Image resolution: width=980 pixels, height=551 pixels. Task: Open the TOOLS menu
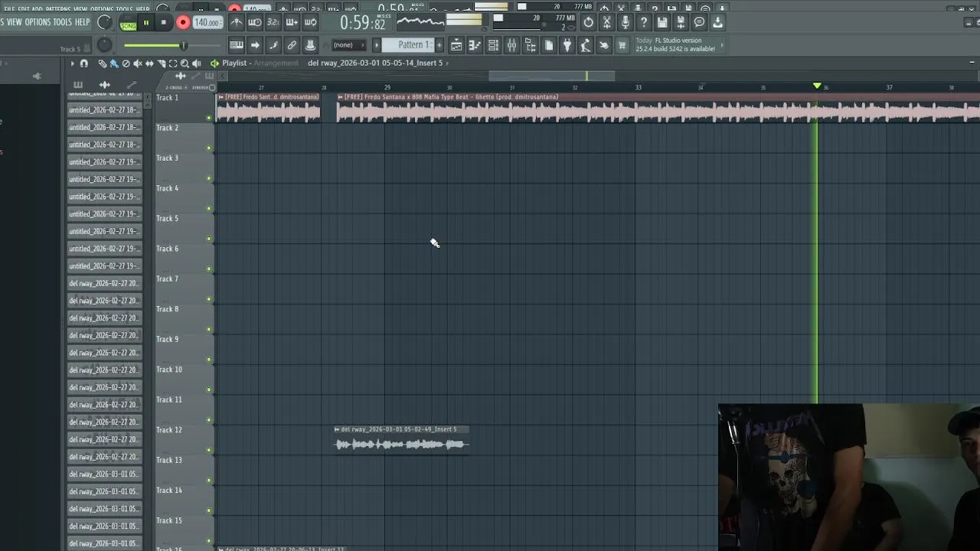62,22
